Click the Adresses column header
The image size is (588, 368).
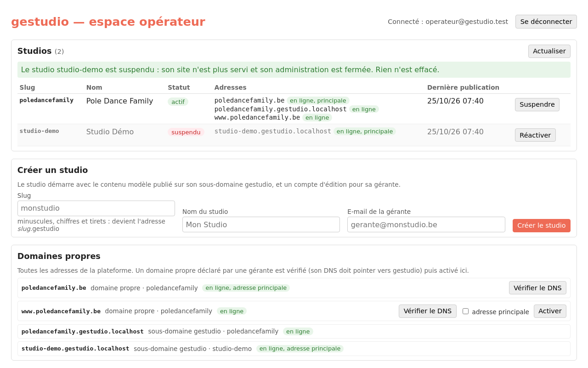point(230,87)
